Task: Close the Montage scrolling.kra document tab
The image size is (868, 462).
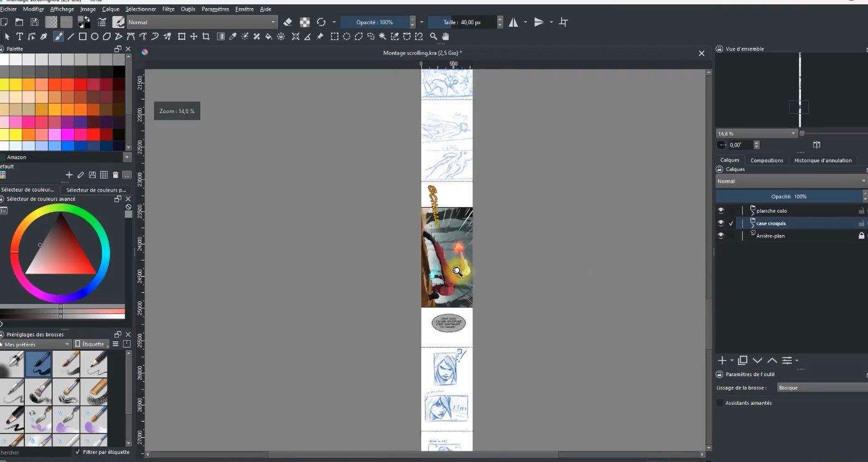Action: click(x=702, y=53)
